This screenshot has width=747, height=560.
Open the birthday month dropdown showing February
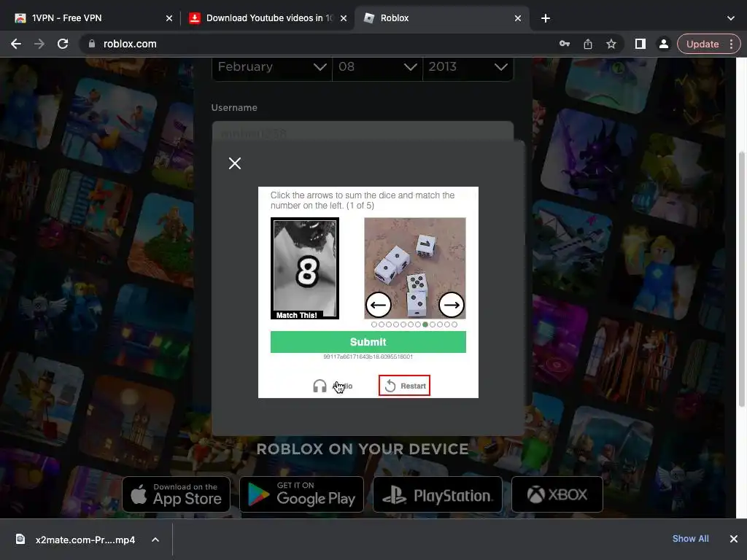click(x=271, y=66)
